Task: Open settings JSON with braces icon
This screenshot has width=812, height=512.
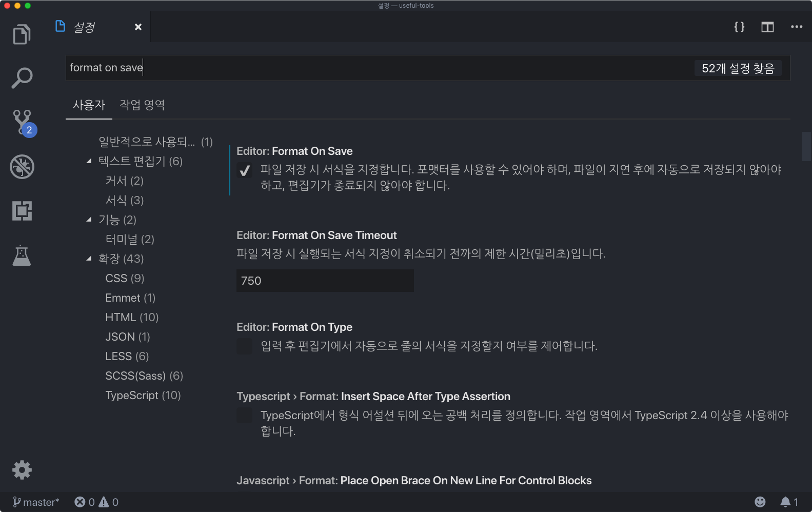Action: 739,27
